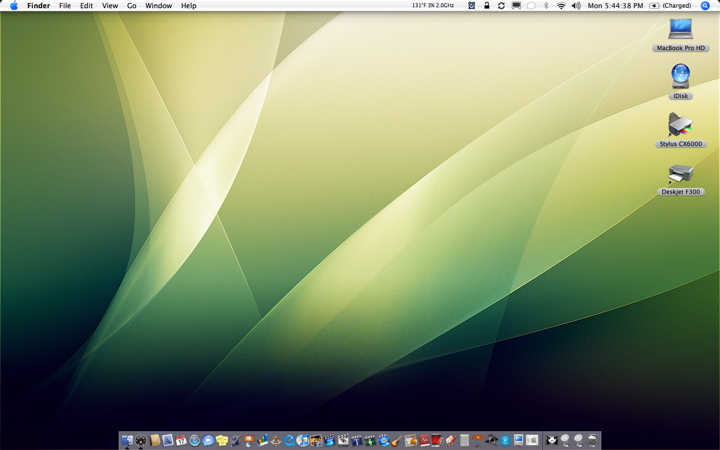Launch Photo Booth from the dock

click(437, 440)
